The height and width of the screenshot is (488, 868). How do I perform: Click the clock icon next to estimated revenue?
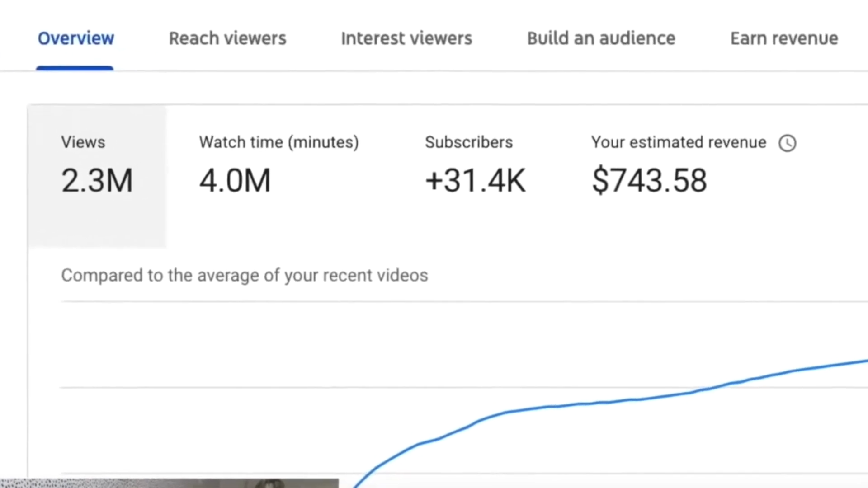click(788, 143)
